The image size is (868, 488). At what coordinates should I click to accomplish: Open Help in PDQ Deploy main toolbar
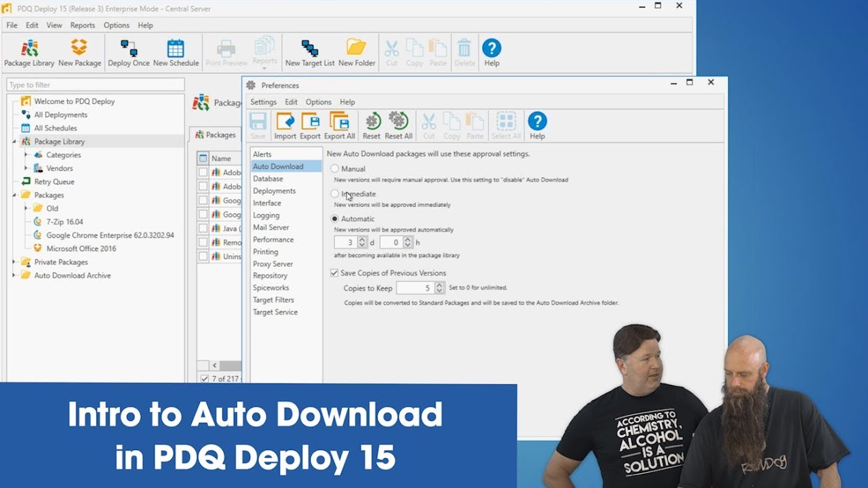click(492, 53)
